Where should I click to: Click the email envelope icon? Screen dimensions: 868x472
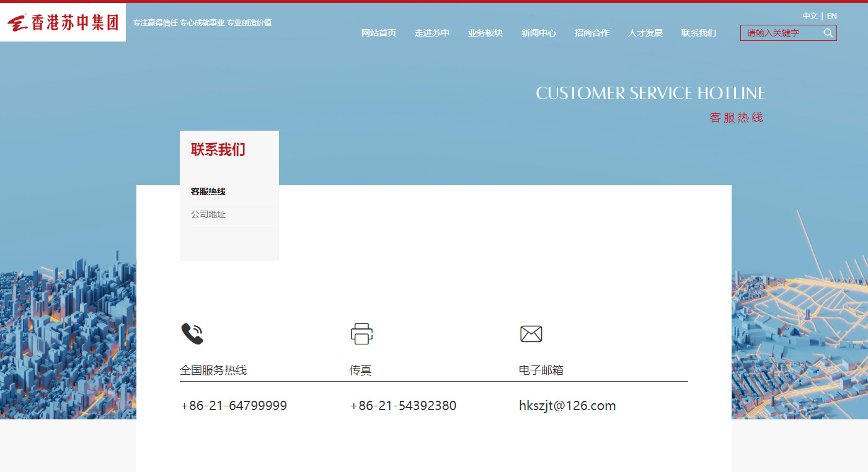531,334
